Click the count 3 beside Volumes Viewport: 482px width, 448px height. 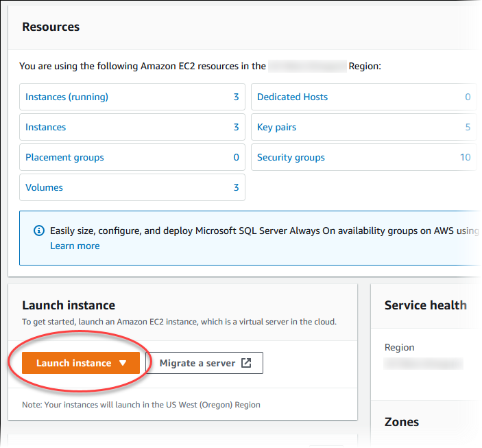[x=236, y=187]
